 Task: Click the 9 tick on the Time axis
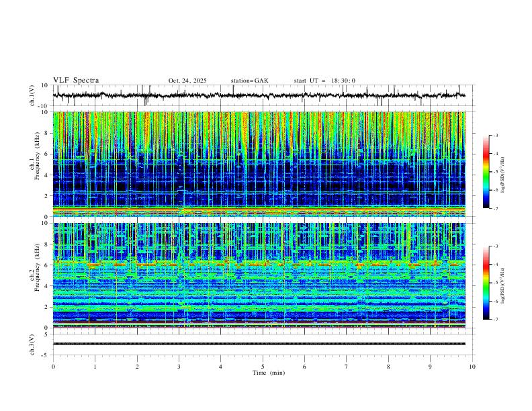pos(430,367)
